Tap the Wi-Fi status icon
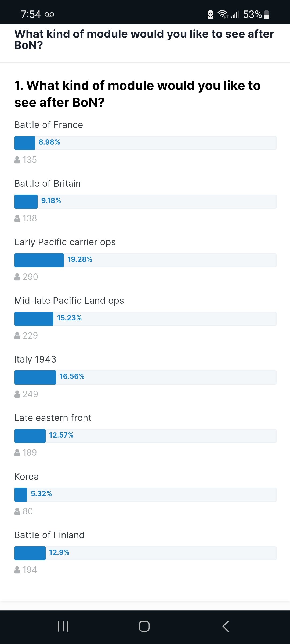 pos(223,14)
